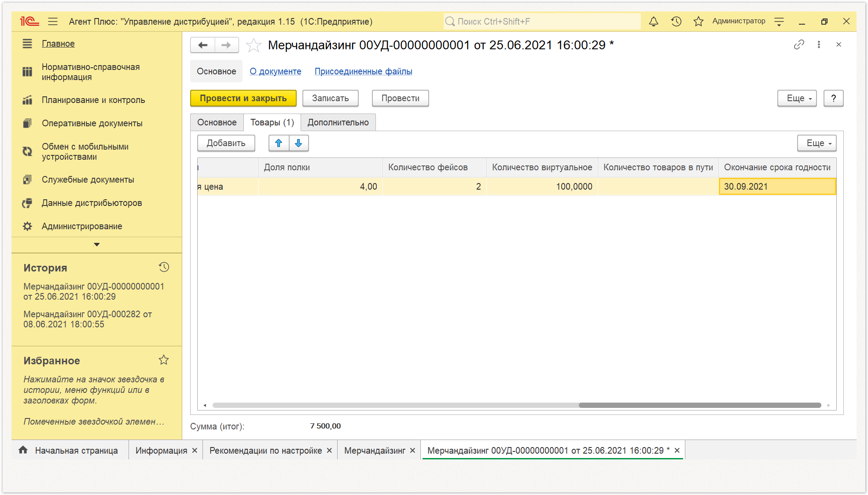This screenshot has width=868, height=495.
Task: Click Администрирование gear icon
Action: click(27, 226)
